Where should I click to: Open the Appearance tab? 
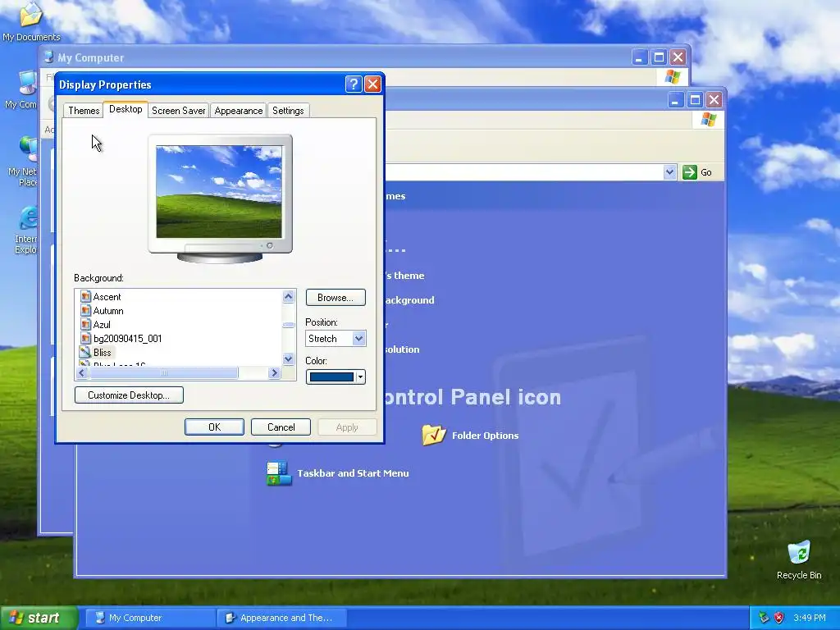[239, 111]
